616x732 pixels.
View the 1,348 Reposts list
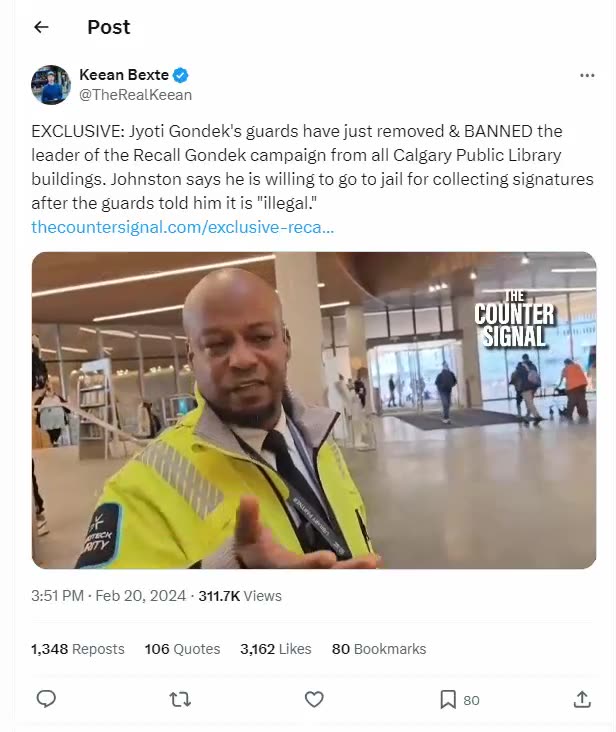click(78, 649)
